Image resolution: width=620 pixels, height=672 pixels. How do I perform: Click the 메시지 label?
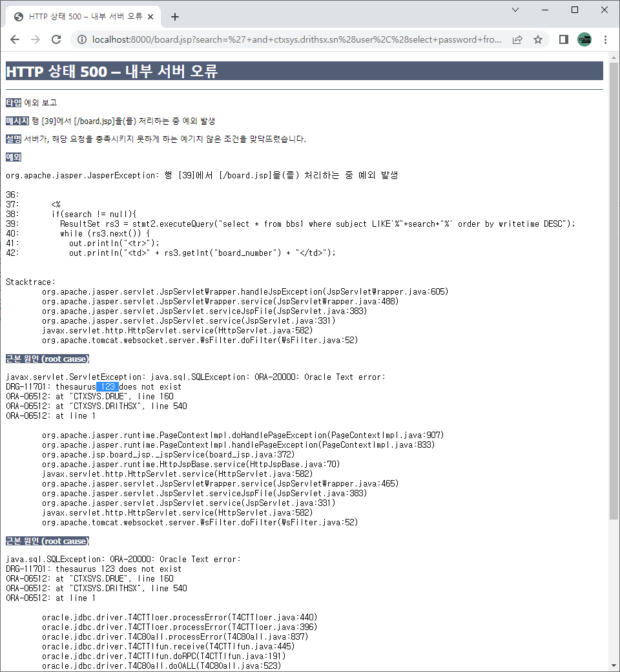[17, 121]
